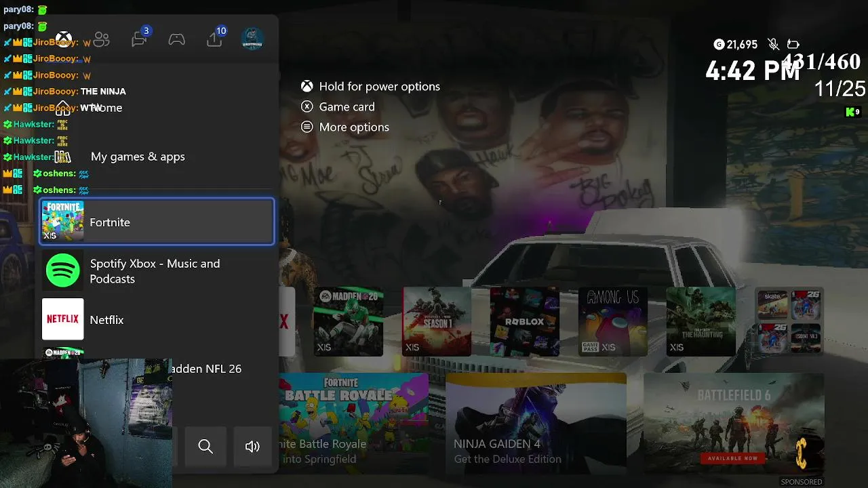Viewport: 868px width, 488px height.
Task: Select the controller icon tab
Action: [x=177, y=39]
